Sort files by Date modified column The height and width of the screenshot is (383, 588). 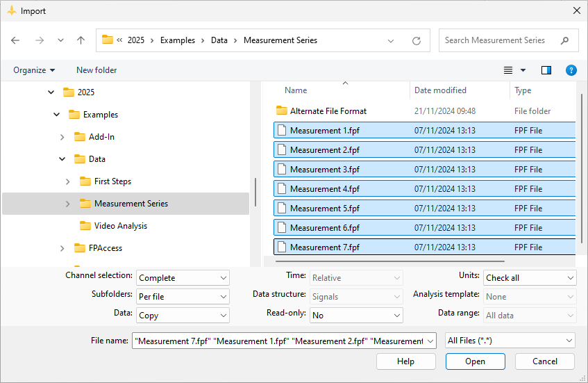coord(440,90)
